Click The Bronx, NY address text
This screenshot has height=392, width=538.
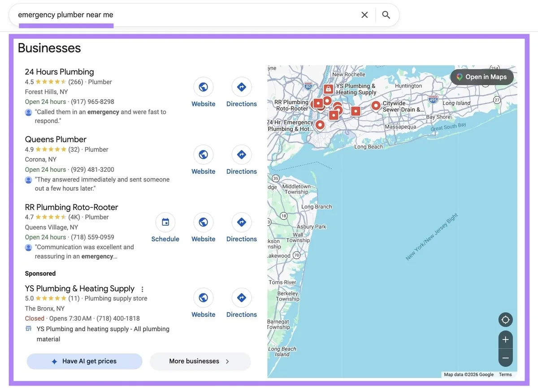pyautogui.click(x=45, y=309)
